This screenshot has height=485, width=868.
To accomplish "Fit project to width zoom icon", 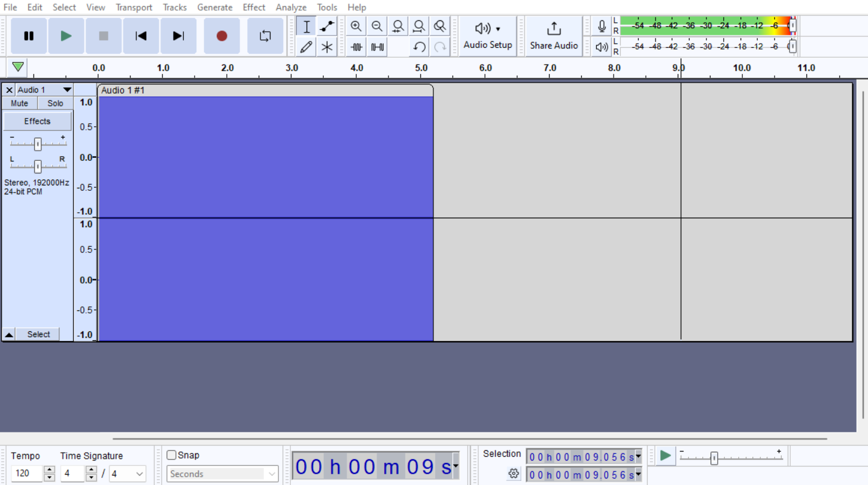I will (419, 26).
